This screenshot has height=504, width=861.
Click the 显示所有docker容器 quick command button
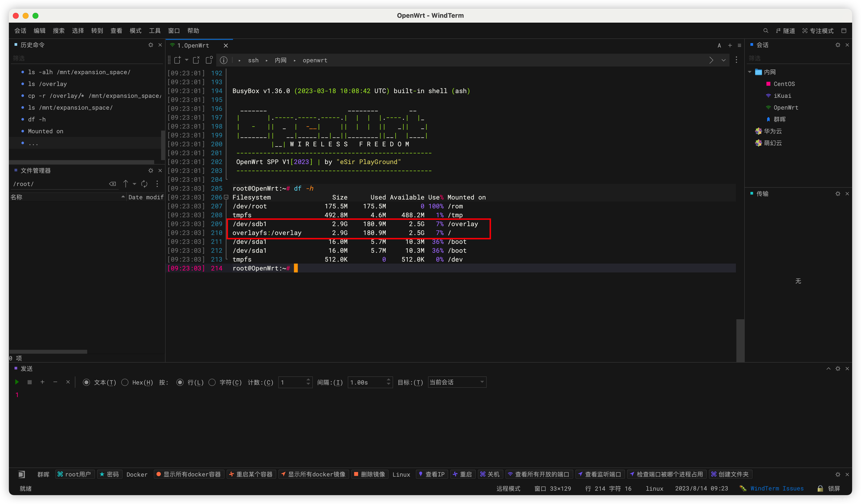pos(189,474)
